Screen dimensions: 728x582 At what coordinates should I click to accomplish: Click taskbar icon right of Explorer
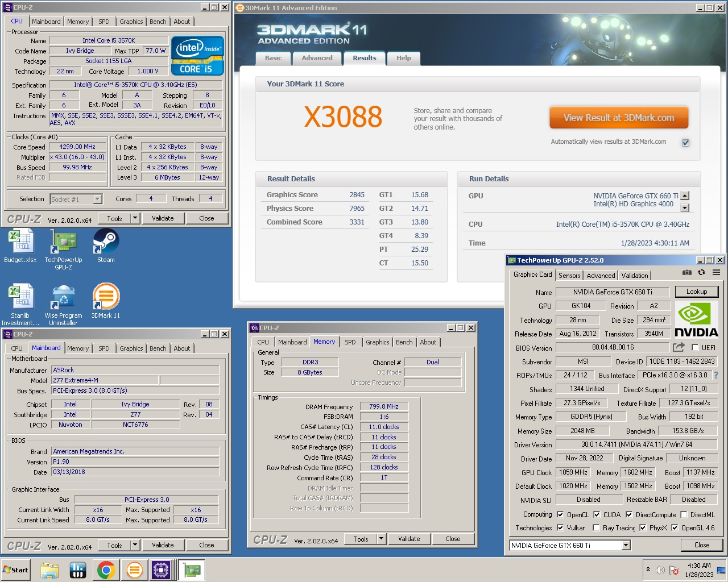(77, 570)
